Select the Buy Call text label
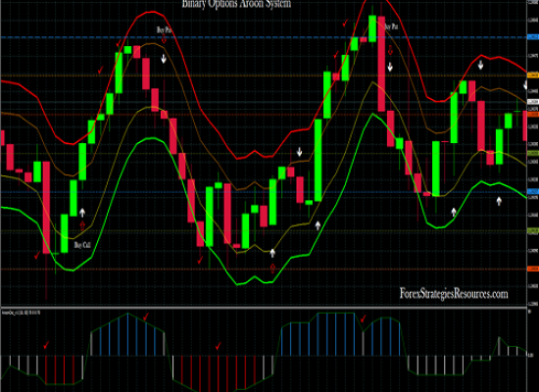This screenshot has width=539, height=392. click(x=82, y=245)
